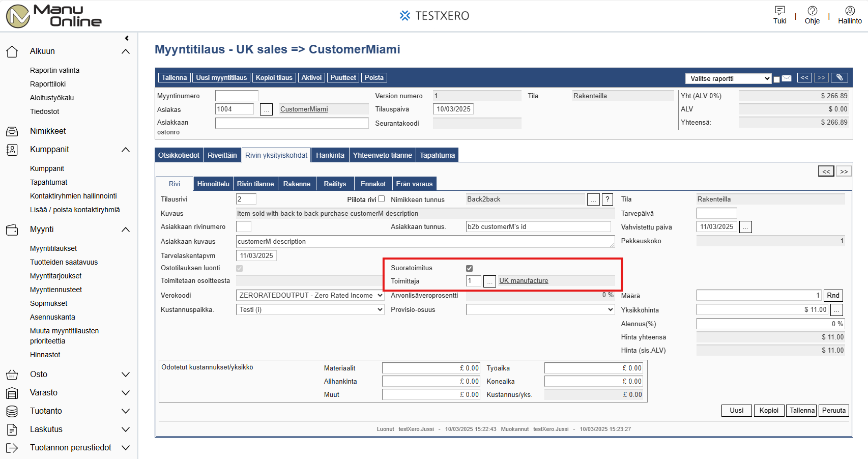Click the Laskutus document icon
This screenshot has height=459, width=868.
(12, 429)
